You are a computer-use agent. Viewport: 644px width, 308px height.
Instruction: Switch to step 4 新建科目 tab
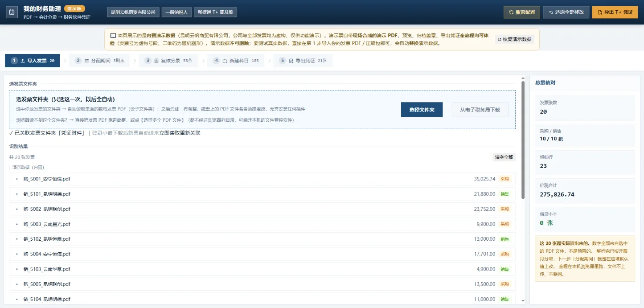click(x=236, y=61)
